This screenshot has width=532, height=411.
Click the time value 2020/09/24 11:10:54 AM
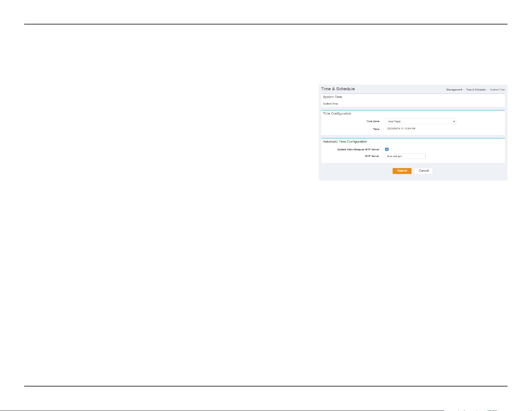pos(401,129)
